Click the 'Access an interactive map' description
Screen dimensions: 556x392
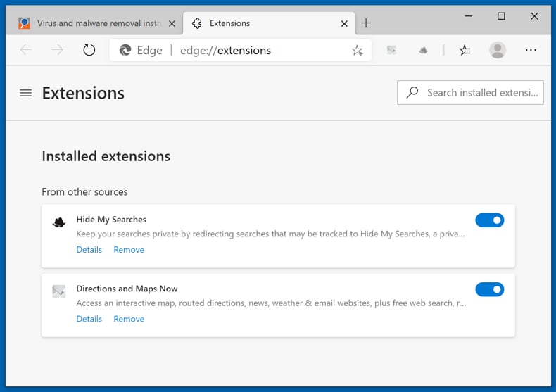click(x=271, y=303)
